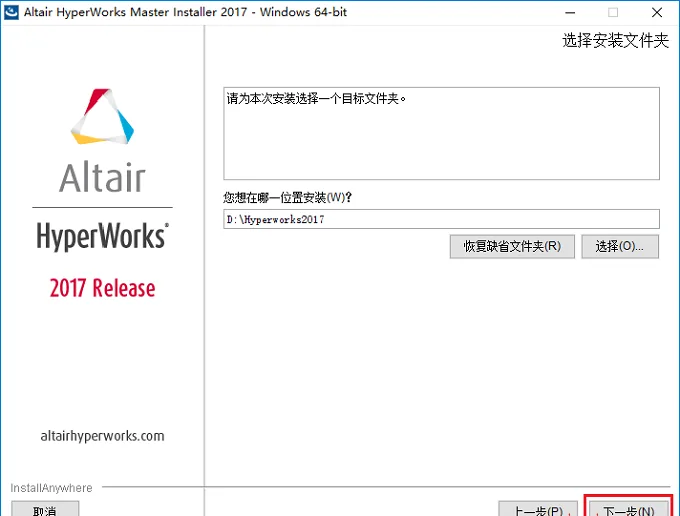The image size is (680, 516).
Task: Close the installer window
Action: 657,13
